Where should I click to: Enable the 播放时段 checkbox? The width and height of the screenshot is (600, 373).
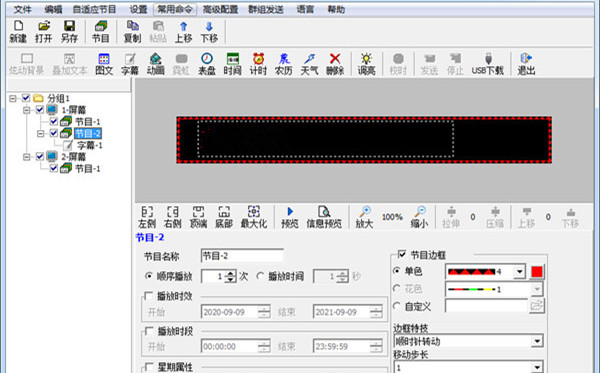(x=149, y=331)
